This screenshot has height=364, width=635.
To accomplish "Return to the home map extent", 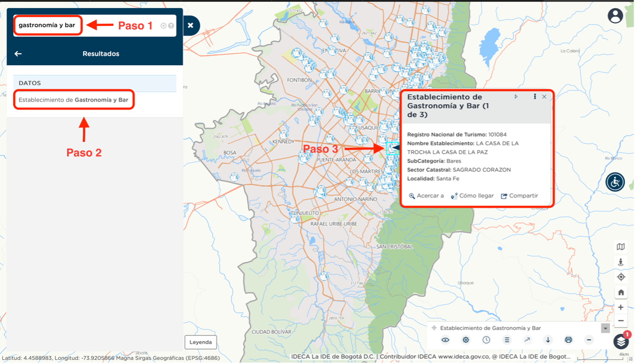I will (x=621, y=292).
